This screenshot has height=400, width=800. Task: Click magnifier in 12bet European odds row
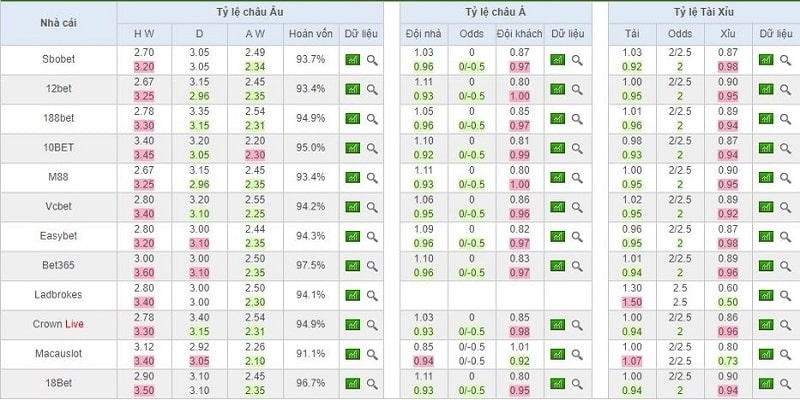[x=372, y=89]
